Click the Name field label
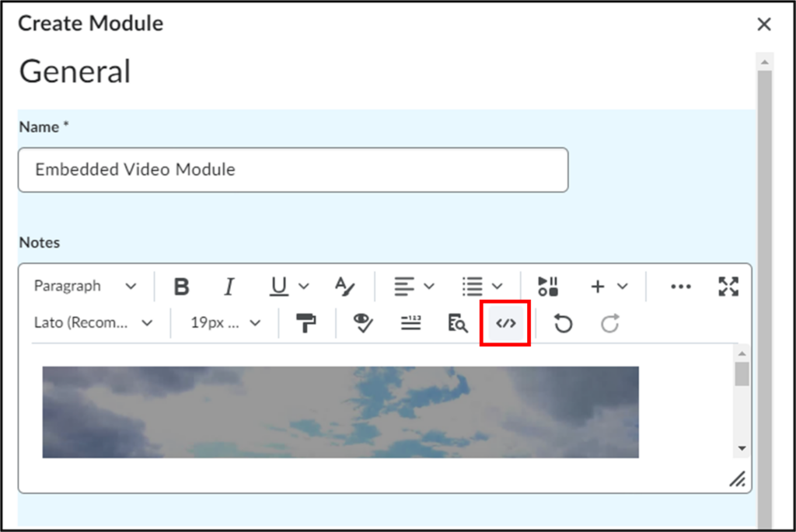Viewport: 796px width, 532px height. pos(44,127)
